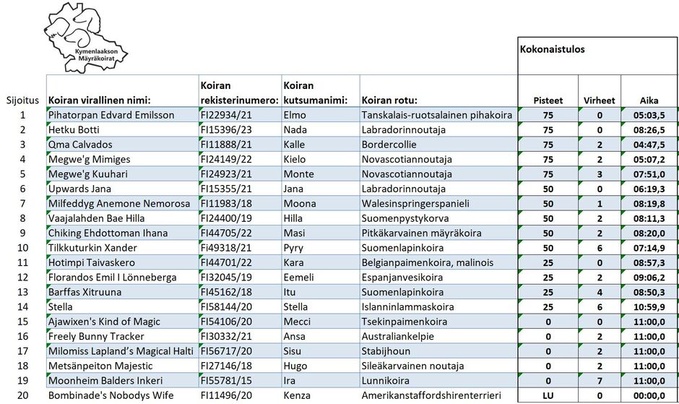Select the Kokonaistulos header cell
Viewport: 679px width, 404px height.
click(x=553, y=48)
